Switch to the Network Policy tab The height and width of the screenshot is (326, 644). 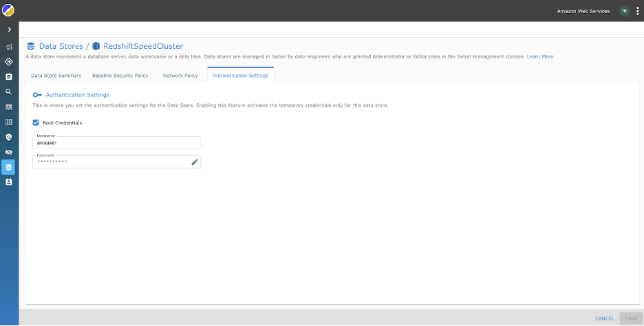coord(180,76)
